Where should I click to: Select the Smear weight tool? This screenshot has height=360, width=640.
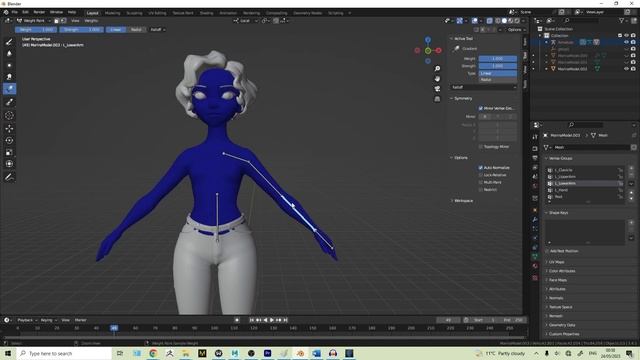(9, 77)
